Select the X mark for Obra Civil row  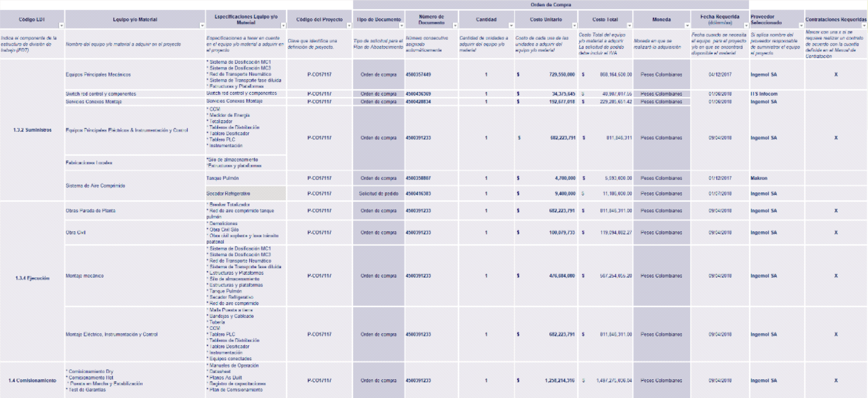[836, 232]
